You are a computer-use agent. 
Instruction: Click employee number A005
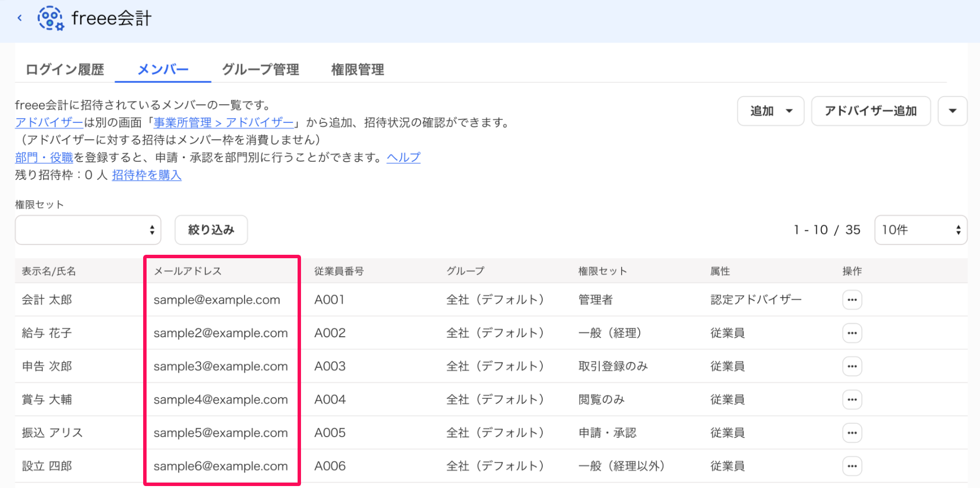(330, 433)
